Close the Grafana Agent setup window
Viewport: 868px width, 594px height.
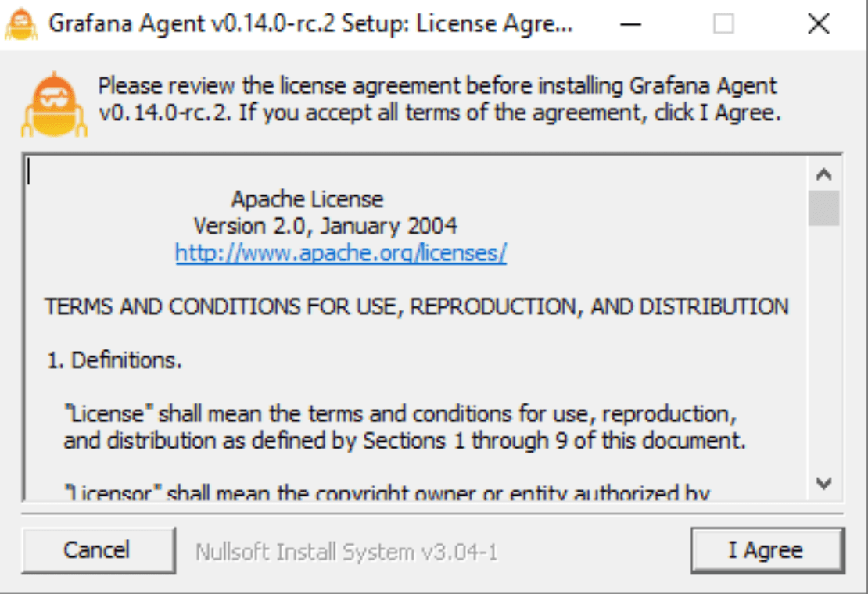tap(818, 24)
